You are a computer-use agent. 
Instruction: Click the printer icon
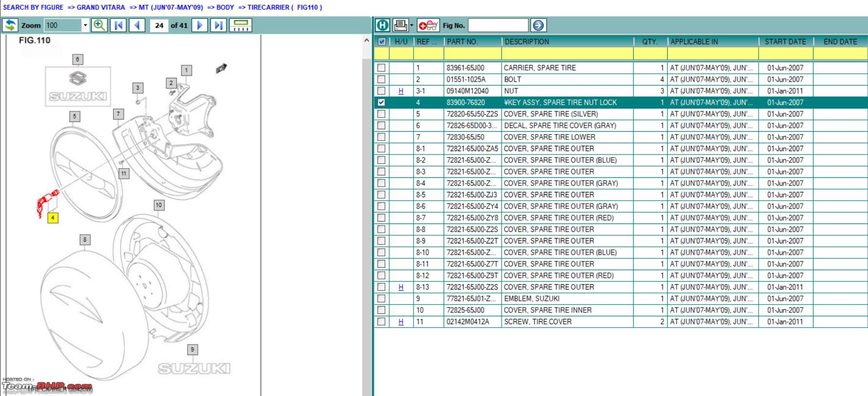tap(400, 25)
